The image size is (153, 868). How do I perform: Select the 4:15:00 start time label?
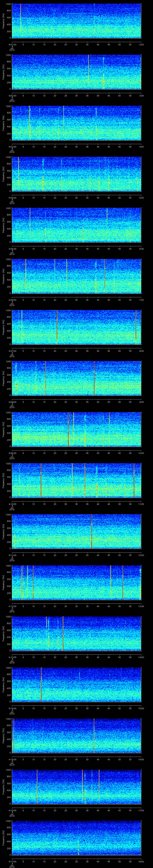pyautogui.click(x=12, y=759)
